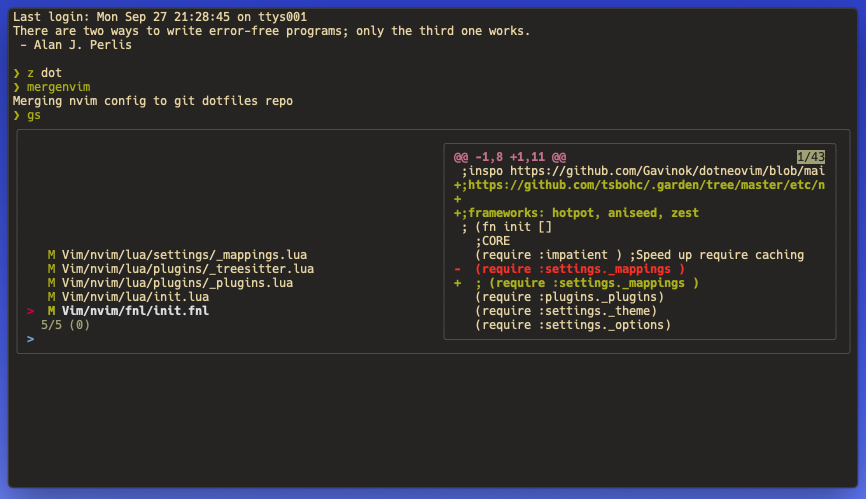Click the frameworks: hotpot, aniseed, zest line
This screenshot has height=499, width=866.
click(x=576, y=213)
